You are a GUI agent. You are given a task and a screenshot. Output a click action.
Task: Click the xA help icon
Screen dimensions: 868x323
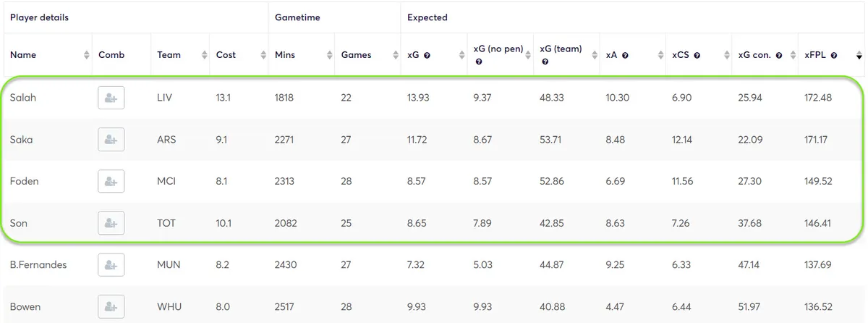(x=625, y=55)
